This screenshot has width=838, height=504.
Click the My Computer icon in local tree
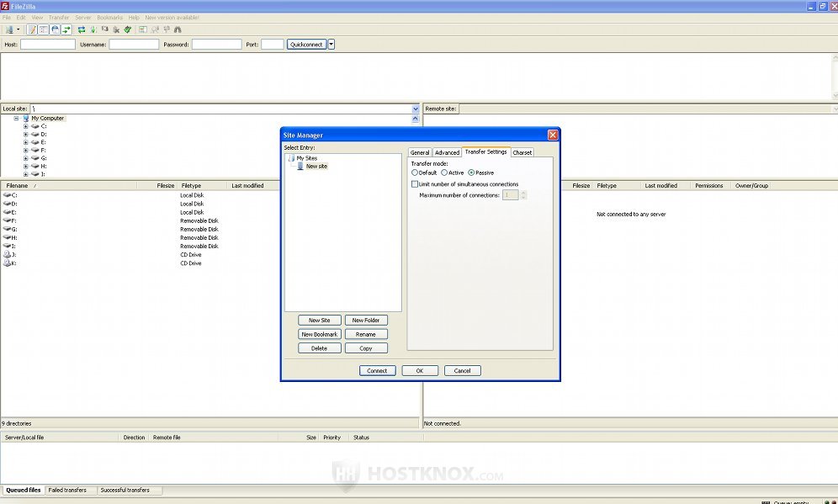tap(25, 118)
